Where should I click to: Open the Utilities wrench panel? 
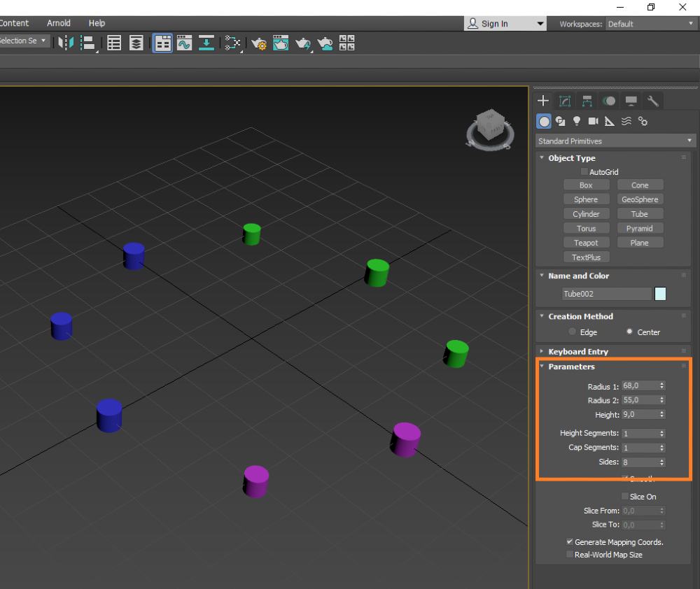(652, 101)
